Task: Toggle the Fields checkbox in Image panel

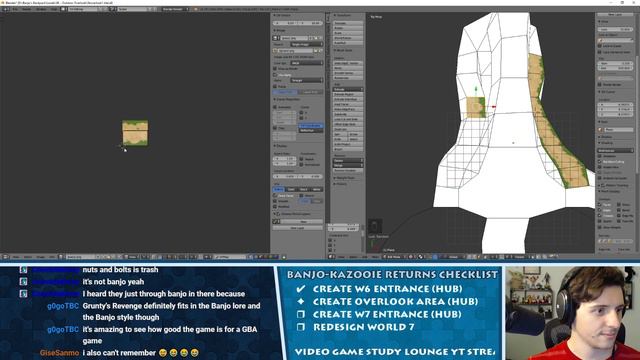Action: click(275, 87)
